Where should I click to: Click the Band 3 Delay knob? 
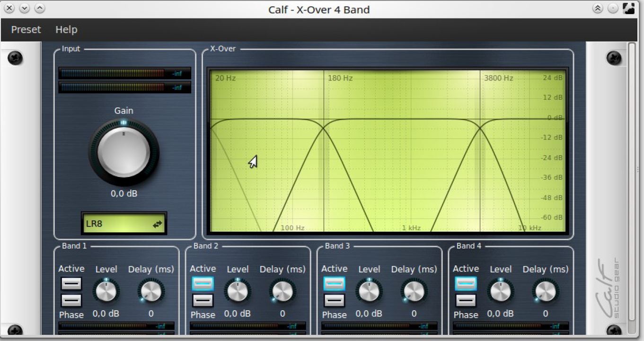[x=414, y=291]
